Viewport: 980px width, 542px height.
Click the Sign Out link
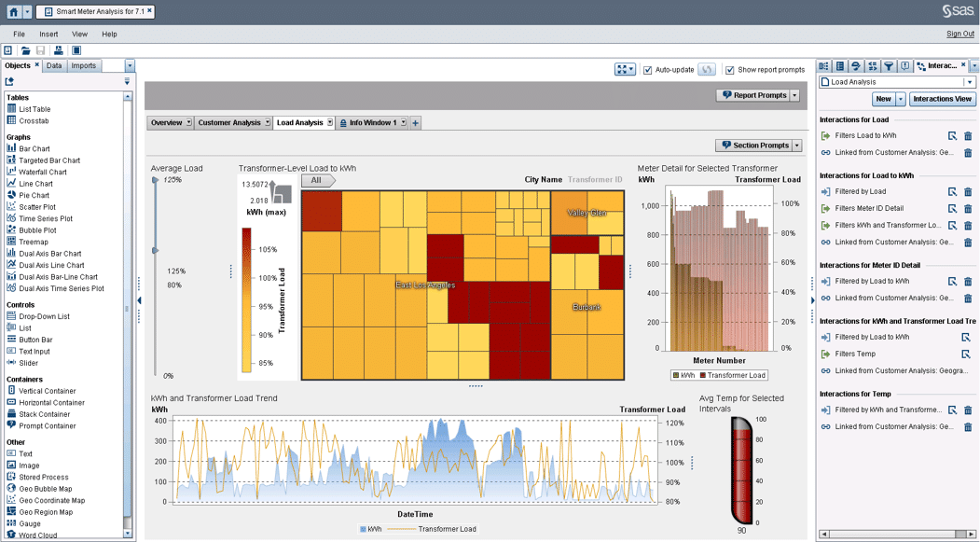[x=959, y=35]
